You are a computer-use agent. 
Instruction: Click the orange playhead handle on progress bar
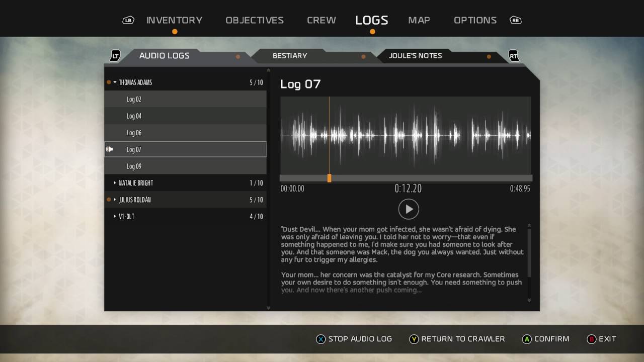point(329,178)
